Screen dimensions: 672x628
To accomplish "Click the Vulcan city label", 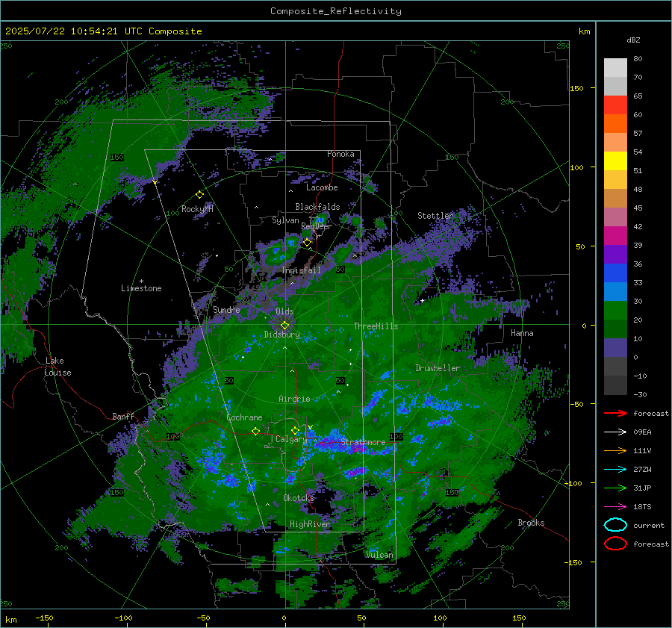I will (379, 555).
